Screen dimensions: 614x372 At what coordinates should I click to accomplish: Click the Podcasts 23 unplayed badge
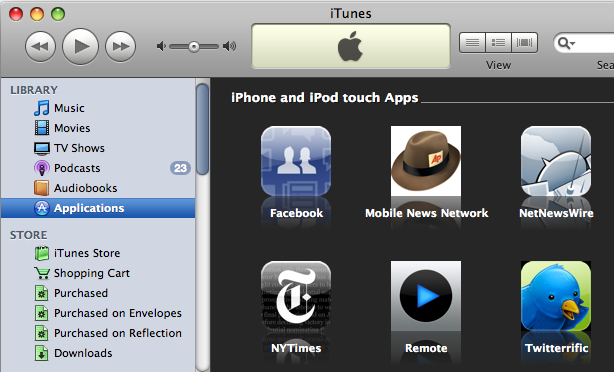point(180,168)
